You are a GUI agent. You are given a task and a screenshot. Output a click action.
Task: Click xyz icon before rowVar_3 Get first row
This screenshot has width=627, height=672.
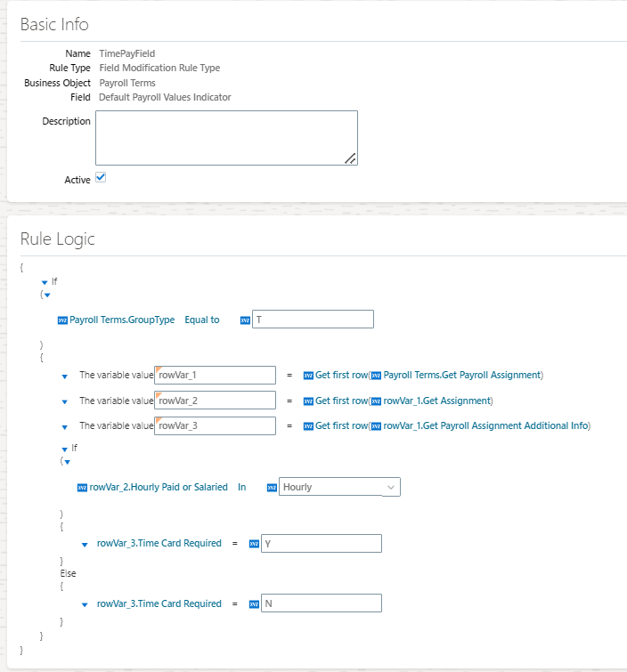point(308,426)
